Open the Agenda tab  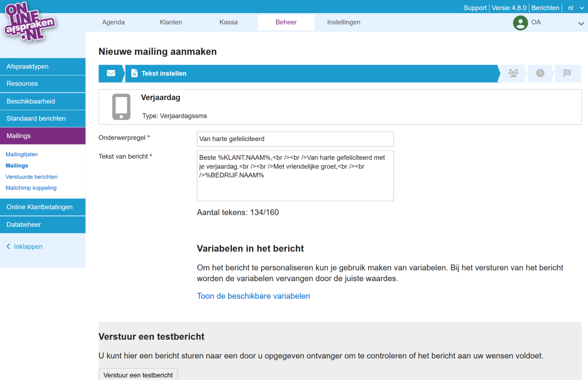point(113,22)
